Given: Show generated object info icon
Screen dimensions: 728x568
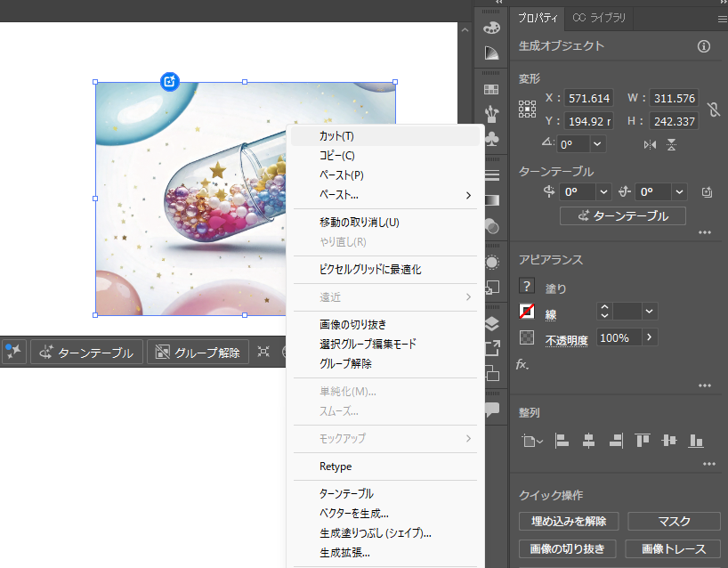Looking at the screenshot, I should click(704, 46).
